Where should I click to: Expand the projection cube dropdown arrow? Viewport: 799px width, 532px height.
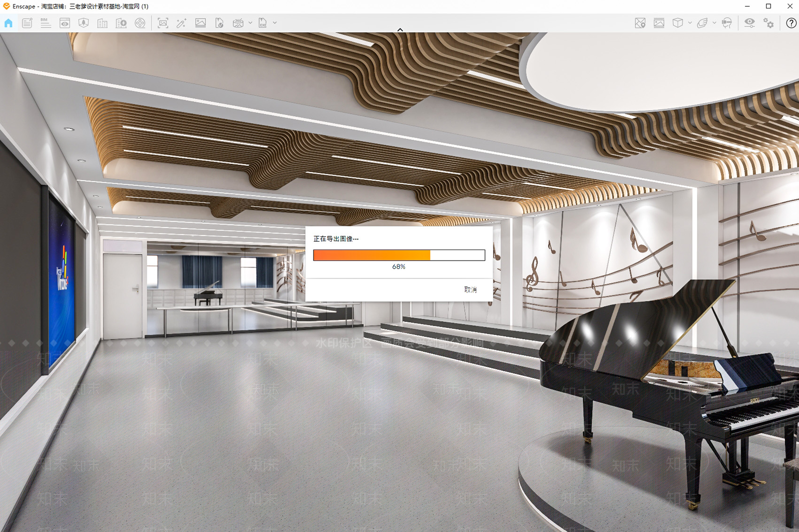690,23
